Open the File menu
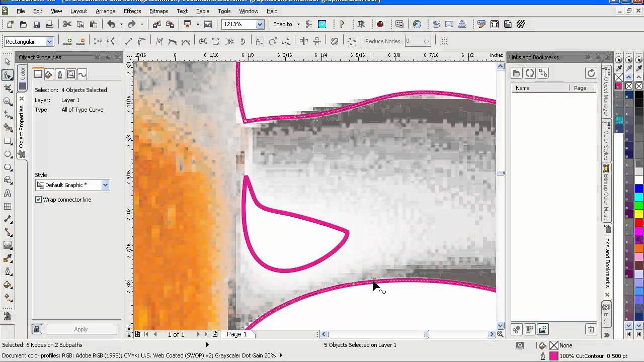The image size is (644, 362). click(x=21, y=11)
